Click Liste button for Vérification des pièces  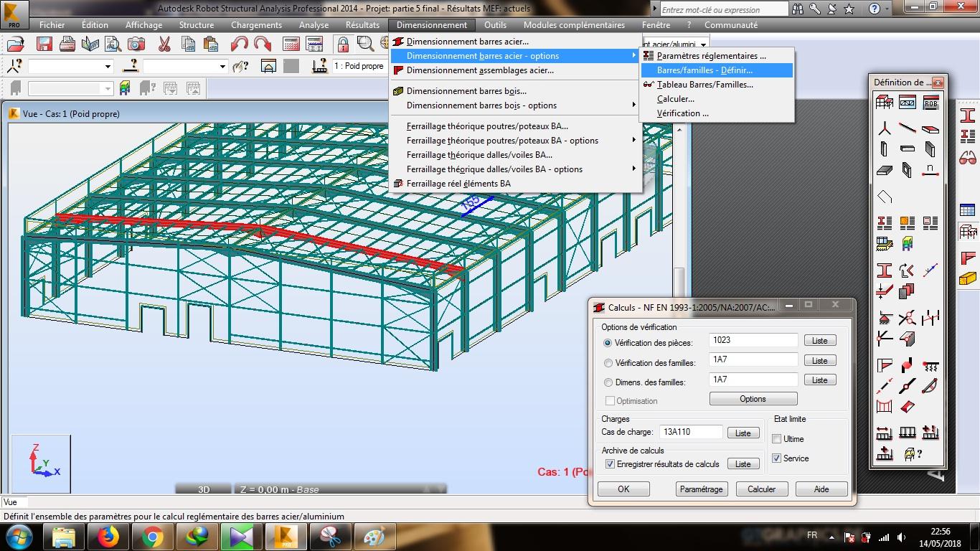(820, 341)
